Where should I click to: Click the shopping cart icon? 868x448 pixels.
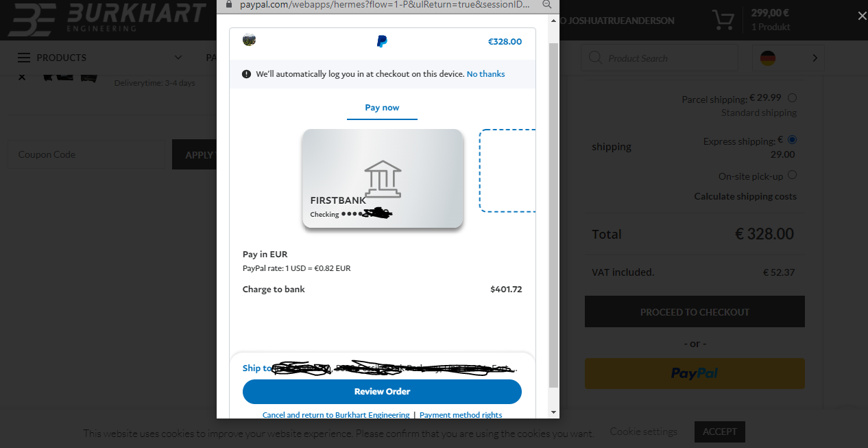pyautogui.click(x=723, y=20)
